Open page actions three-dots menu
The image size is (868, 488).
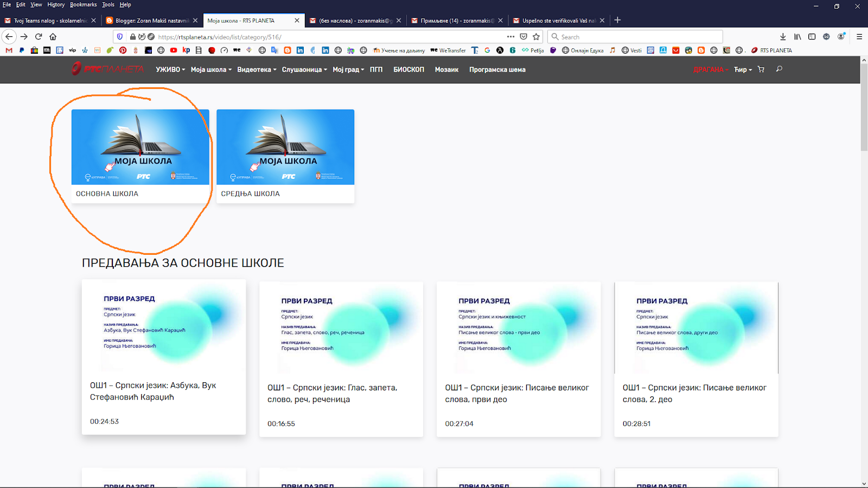[x=510, y=37]
